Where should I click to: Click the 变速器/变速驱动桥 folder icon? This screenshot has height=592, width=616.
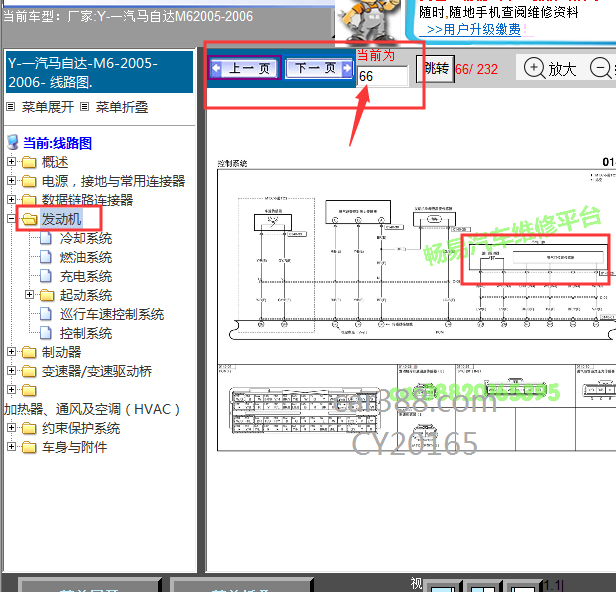click(x=29, y=371)
